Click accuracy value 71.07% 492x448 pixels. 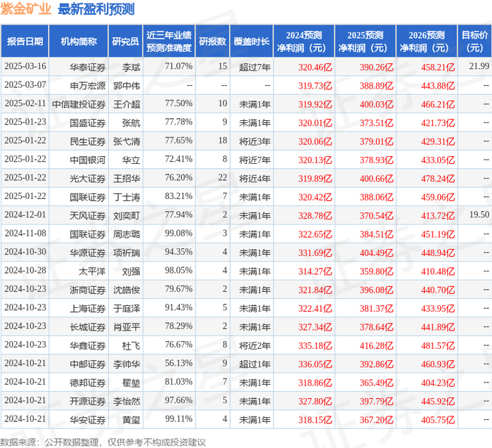point(179,66)
